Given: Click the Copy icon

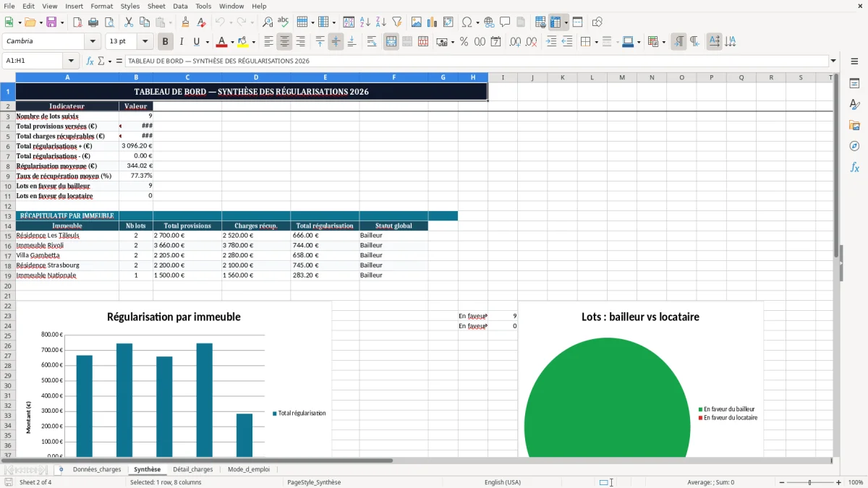Looking at the screenshot, I should point(144,22).
